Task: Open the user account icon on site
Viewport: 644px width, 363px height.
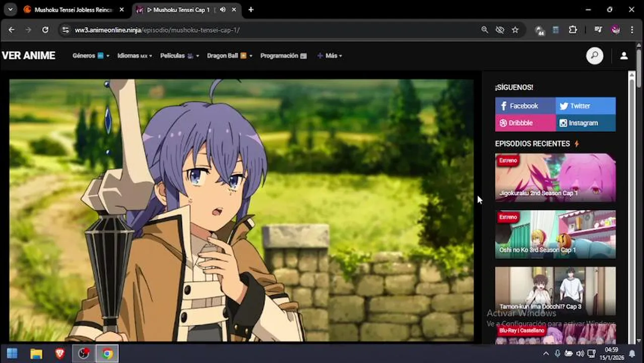Action: point(624,55)
